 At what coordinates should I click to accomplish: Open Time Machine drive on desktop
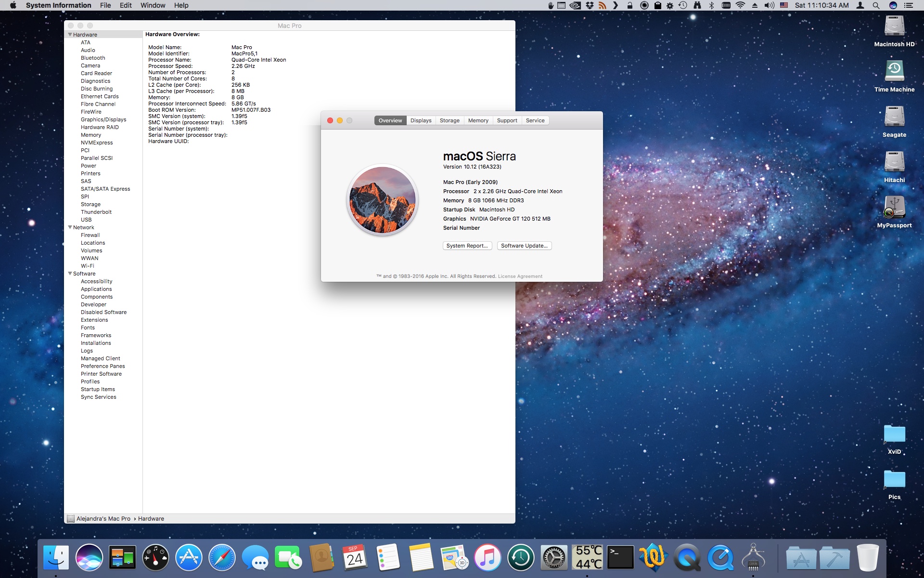click(894, 71)
